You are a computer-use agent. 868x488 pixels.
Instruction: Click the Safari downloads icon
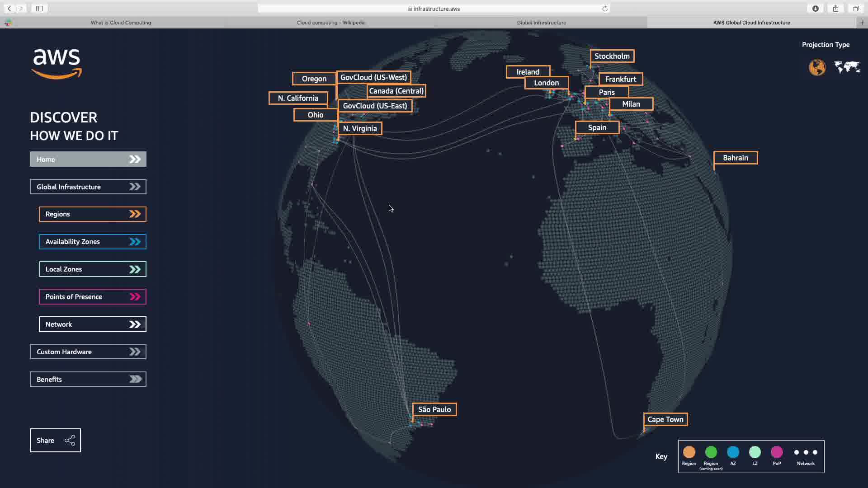816,9
